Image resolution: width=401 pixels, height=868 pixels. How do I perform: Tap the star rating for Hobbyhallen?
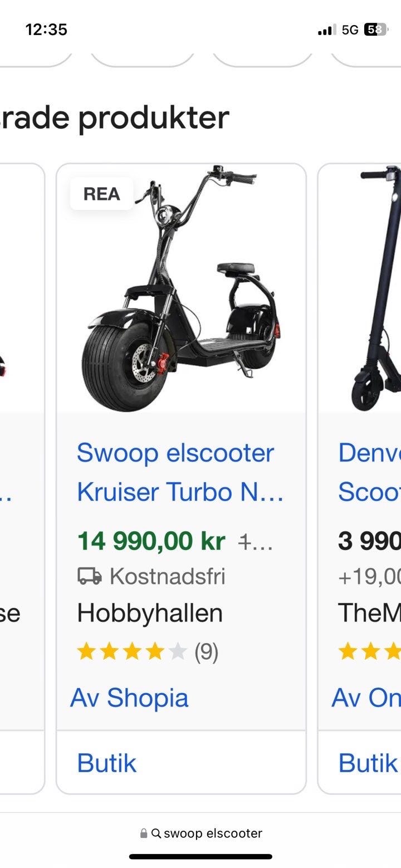(131, 651)
